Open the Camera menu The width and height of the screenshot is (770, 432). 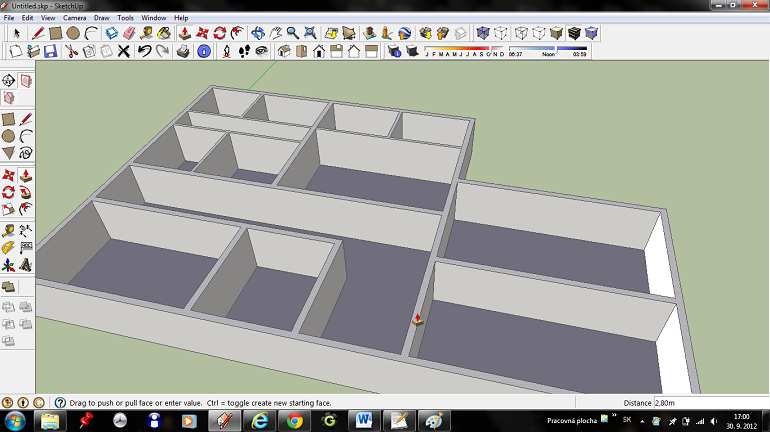coord(74,18)
